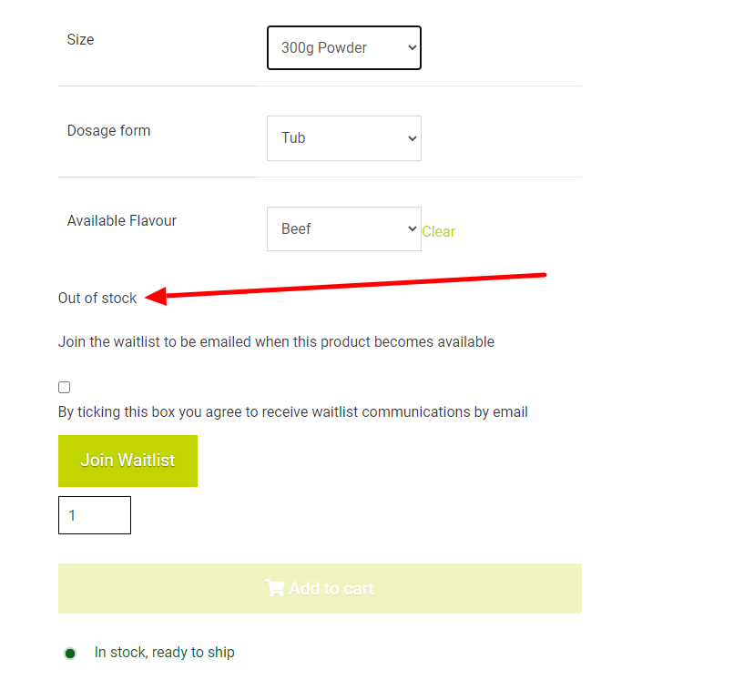Click the chevron arrow on Beef select
The height and width of the screenshot is (700, 734).
coord(412,228)
